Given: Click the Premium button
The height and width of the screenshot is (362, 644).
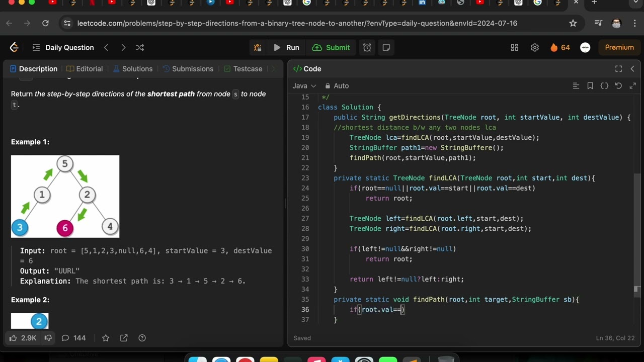Looking at the screenshot, I should click(619, 47).
